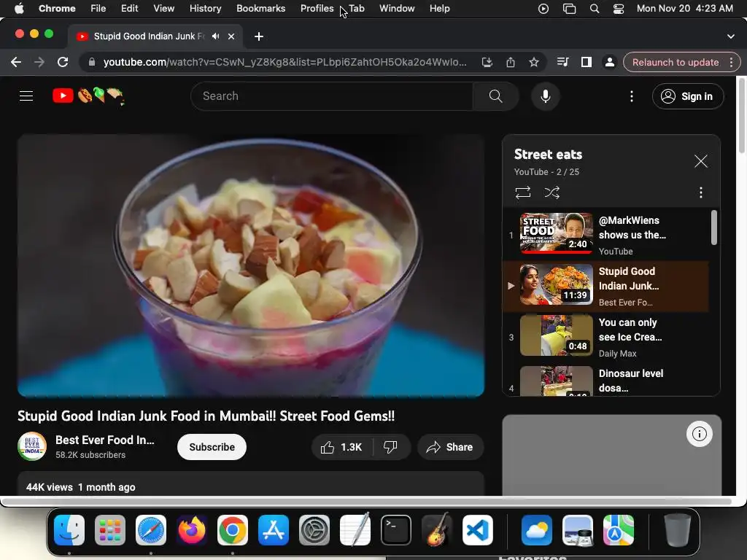The height and width of the screenshot is (560, 747).
Task: Open the Street eats playlist title
Action: [548, 155]
